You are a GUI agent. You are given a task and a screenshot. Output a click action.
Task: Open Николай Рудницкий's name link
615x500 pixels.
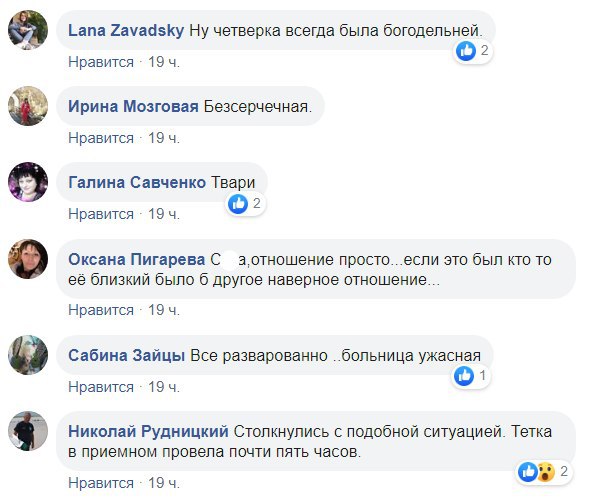pyautogui.click(x=149, y=431)
